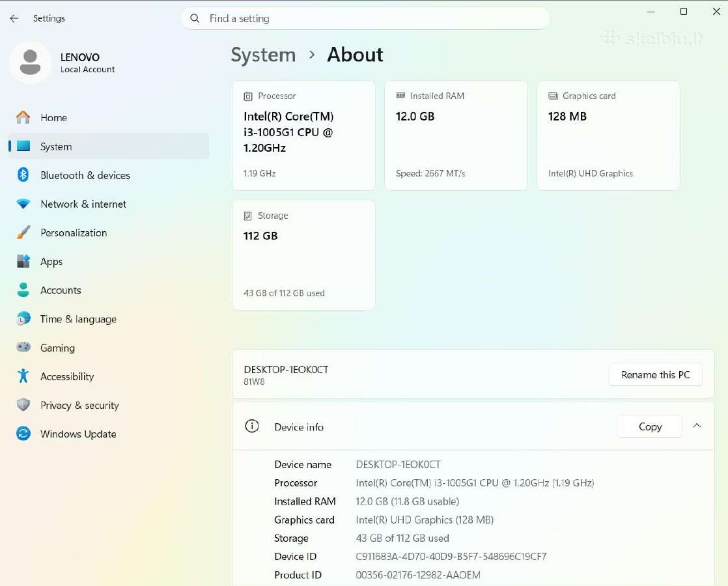Image resolution: width=728 pixels, height=586 pixels.
Task: Click the Bluetooth icon in sidebar
Action: (x=23, y=175)
